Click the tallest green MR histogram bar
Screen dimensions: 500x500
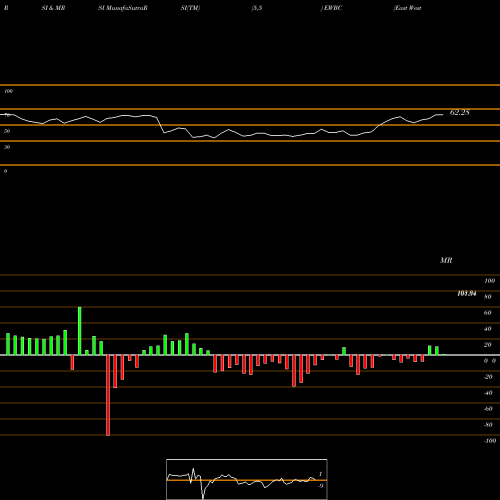pos(80,331)
